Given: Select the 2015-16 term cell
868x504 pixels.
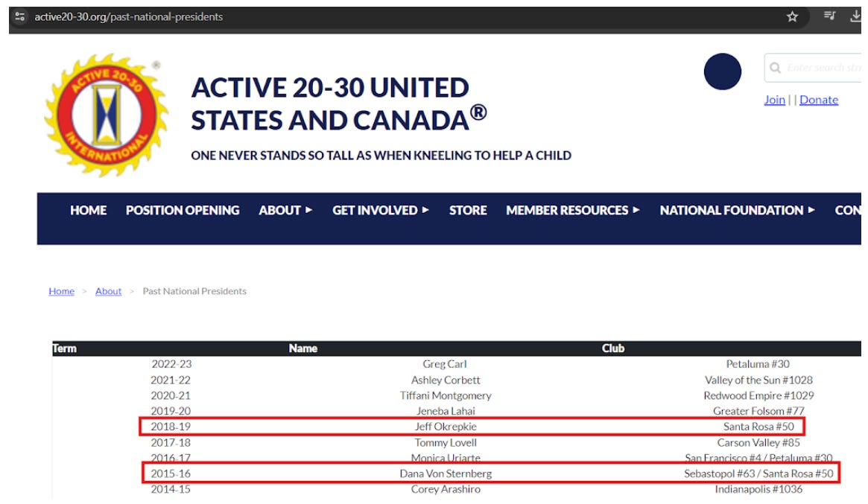Looking at the screenshot, I should point(171,473).
